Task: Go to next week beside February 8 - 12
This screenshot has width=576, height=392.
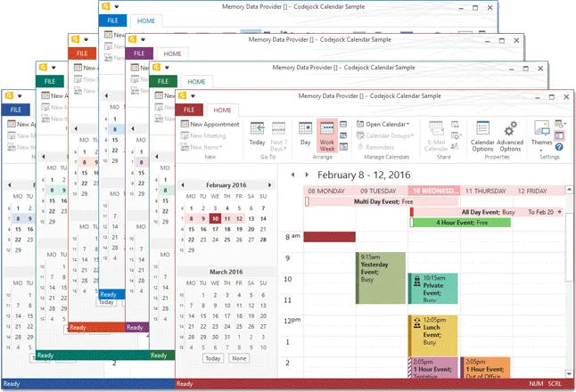Action: click(x=307, y=175)
